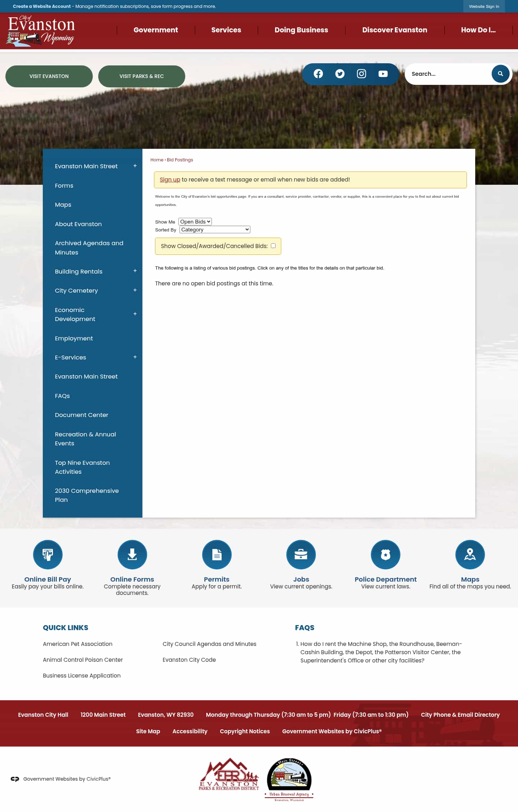Viewport: 518px width, 812px height.
Task: Open the Facebook social icon
Action: tap(318, 74)
